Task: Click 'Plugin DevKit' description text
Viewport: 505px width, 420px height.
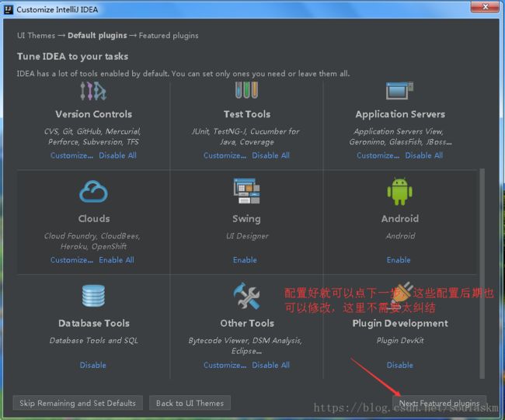Action: [400, 341]
